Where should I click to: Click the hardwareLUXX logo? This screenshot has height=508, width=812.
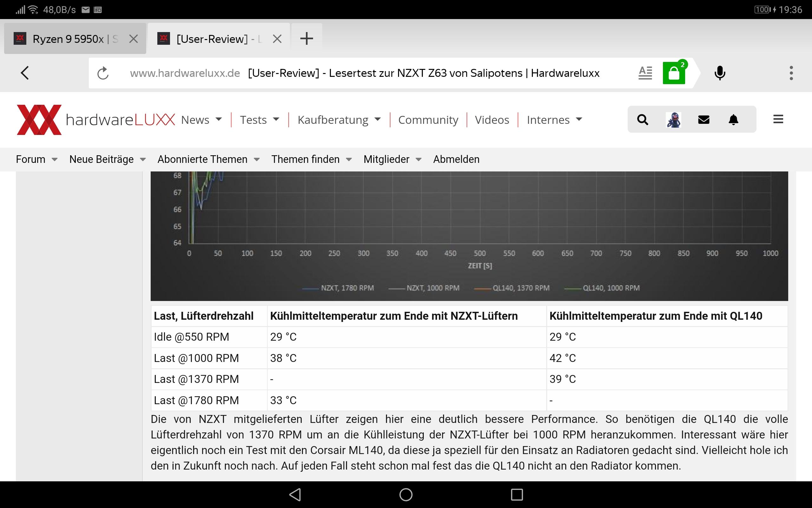coord(95,120)
